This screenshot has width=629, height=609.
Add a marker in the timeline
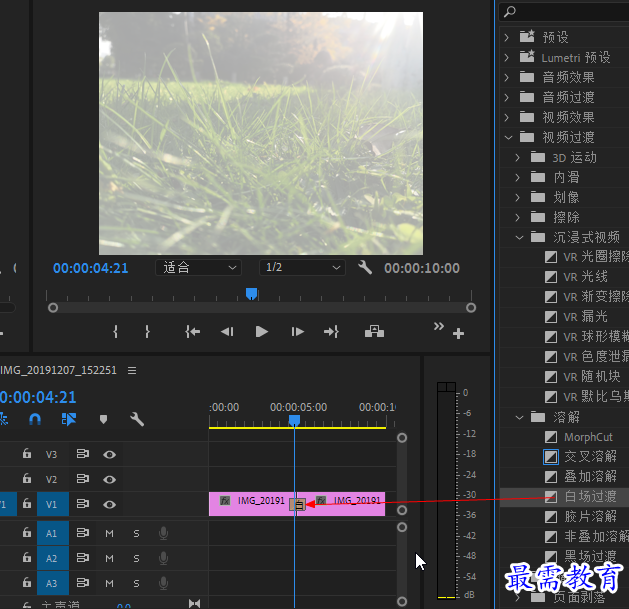(x=103, y=420)
